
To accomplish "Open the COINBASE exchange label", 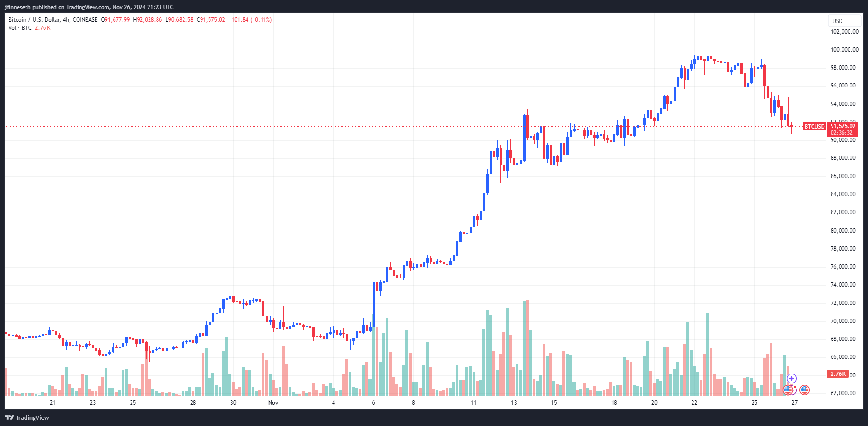I will pos(84,20).
